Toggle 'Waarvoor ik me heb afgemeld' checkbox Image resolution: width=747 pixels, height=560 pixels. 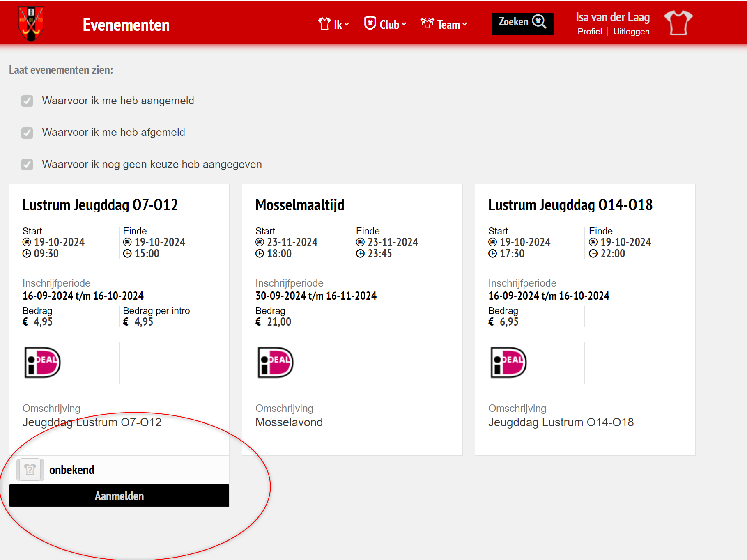27,133
